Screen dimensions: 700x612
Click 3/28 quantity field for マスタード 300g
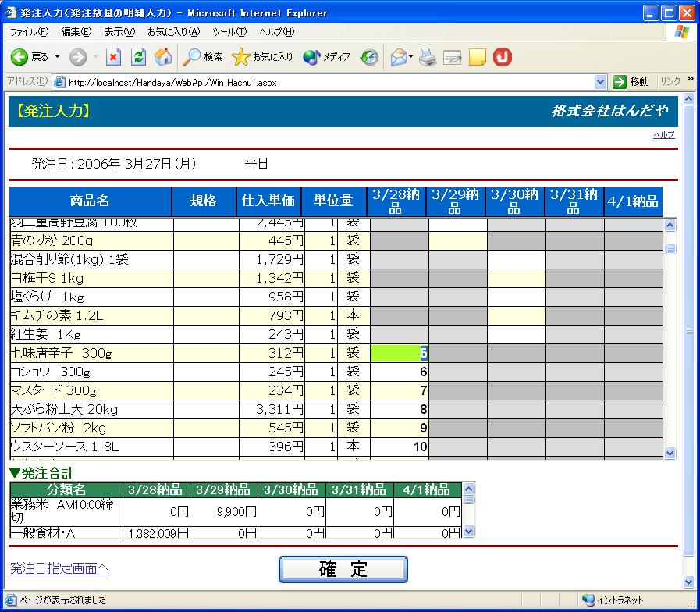pyautogui.click(x=399, y=390)
